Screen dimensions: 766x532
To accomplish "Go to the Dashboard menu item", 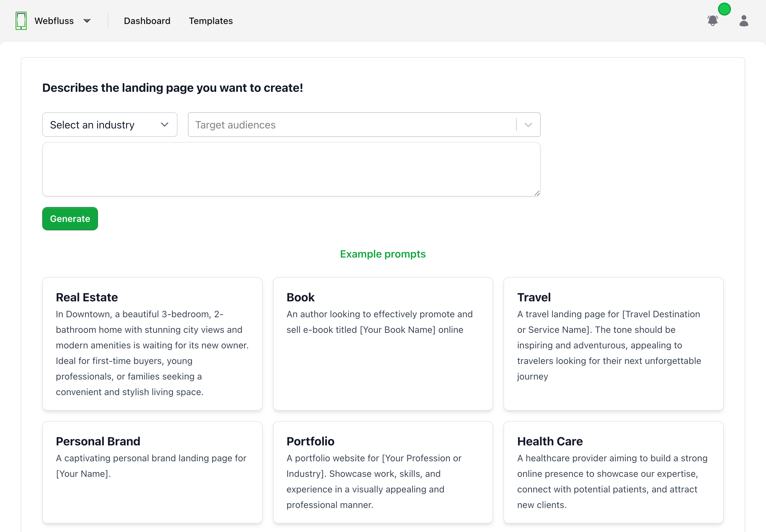I will point(147,21).
